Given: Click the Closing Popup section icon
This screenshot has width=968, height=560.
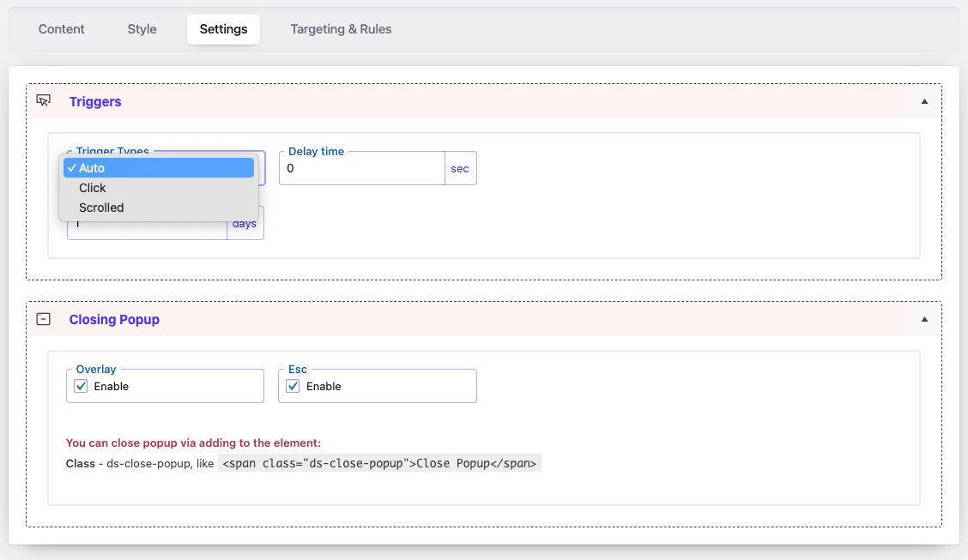Looking at the screenshot, I should click(43, 319).
